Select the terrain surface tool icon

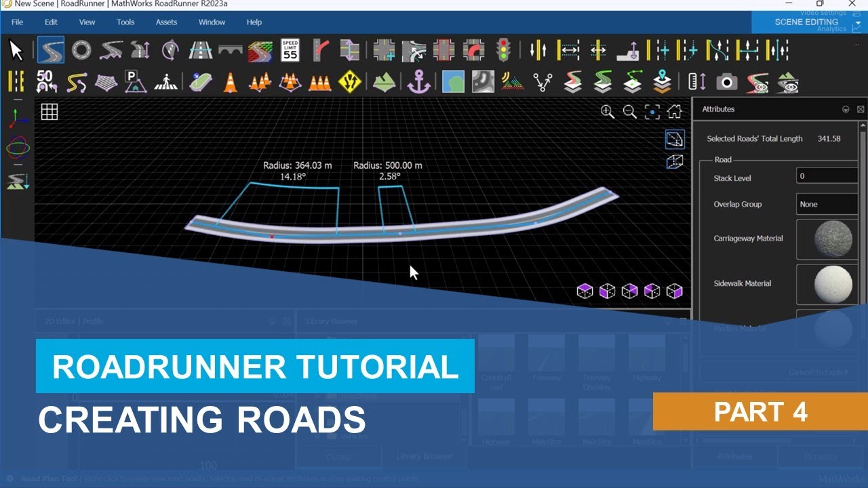[x=384, y=83]
